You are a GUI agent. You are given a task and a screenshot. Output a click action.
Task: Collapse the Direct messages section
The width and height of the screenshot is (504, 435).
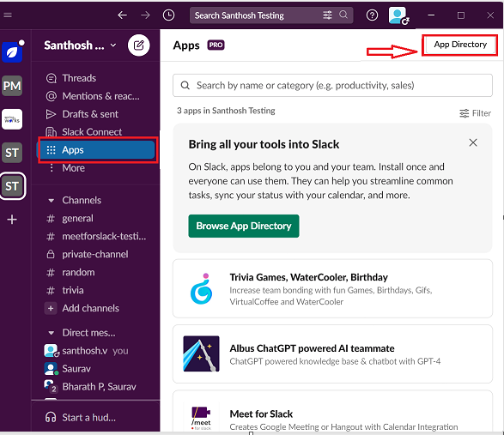point(51,333)
